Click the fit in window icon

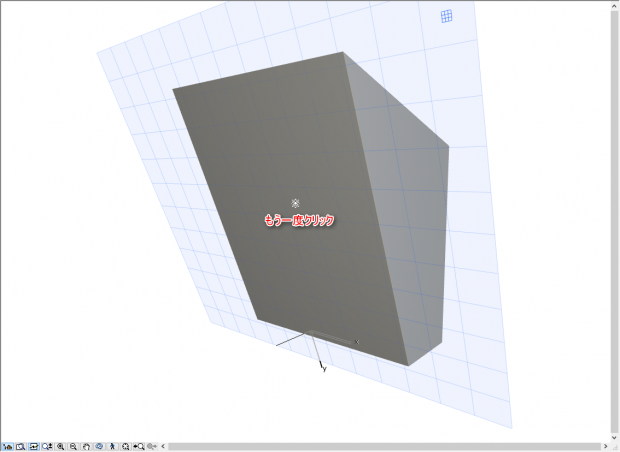pos(125,446)
